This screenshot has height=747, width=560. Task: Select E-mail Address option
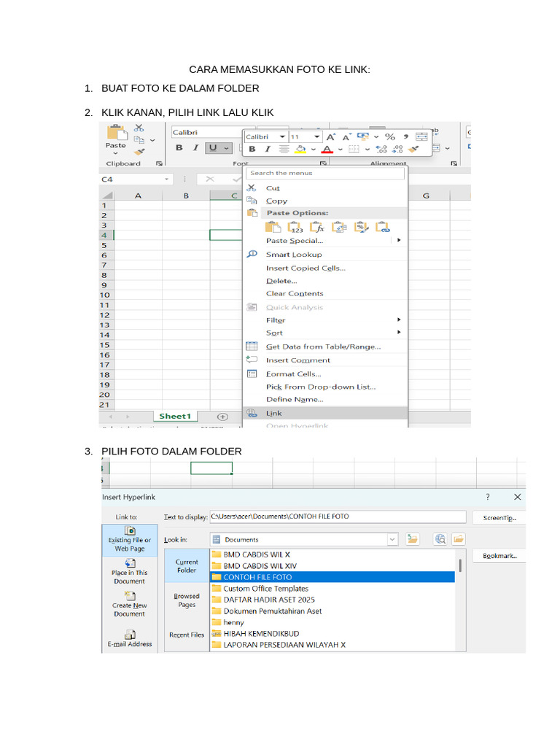[130, 639]
